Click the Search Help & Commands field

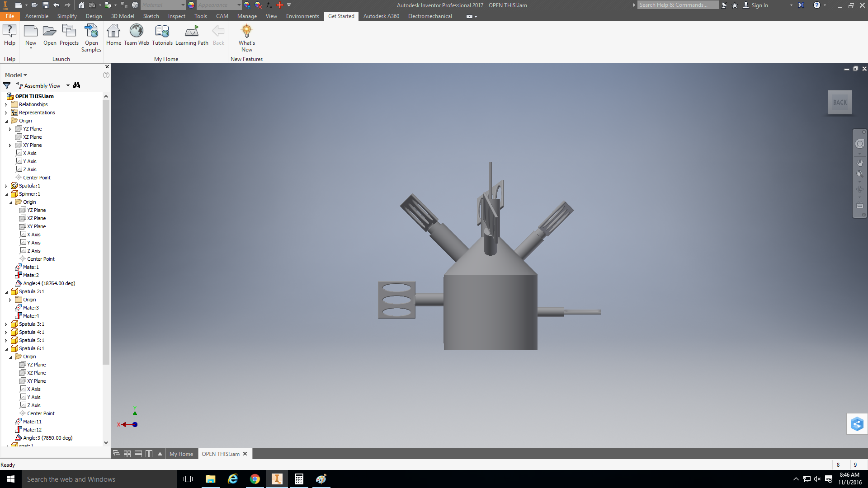pyautogui.click(x=678, y=5)
